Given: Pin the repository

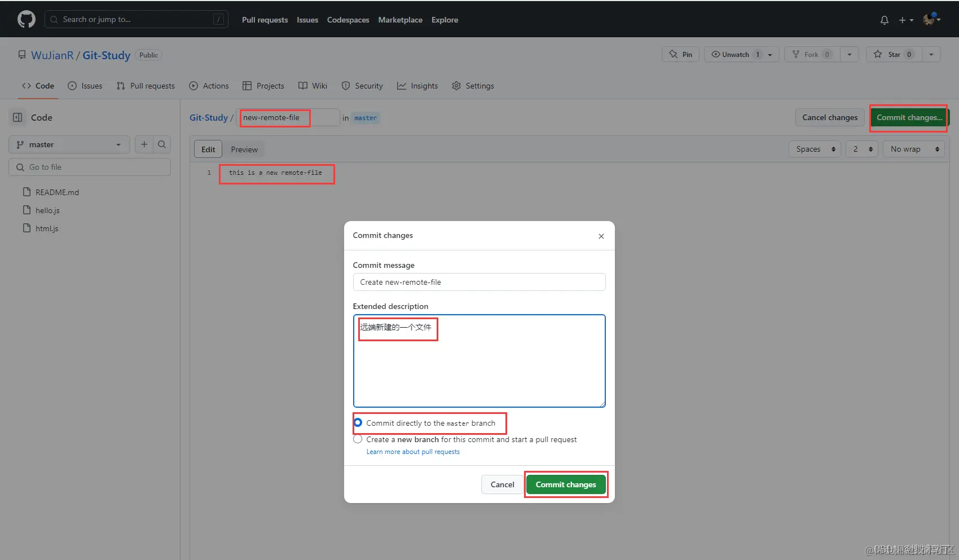Looking at the screenshot, I should [681, 55].
